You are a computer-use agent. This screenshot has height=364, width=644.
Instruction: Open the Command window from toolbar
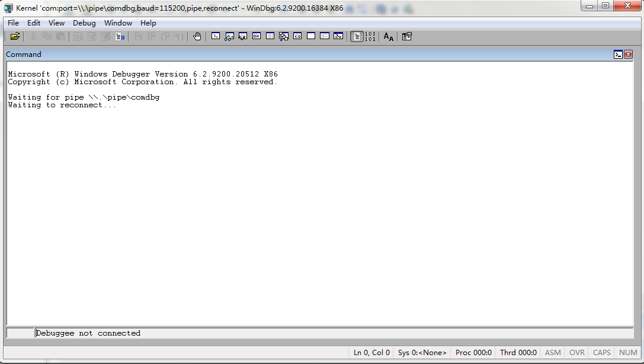[216, 36]
